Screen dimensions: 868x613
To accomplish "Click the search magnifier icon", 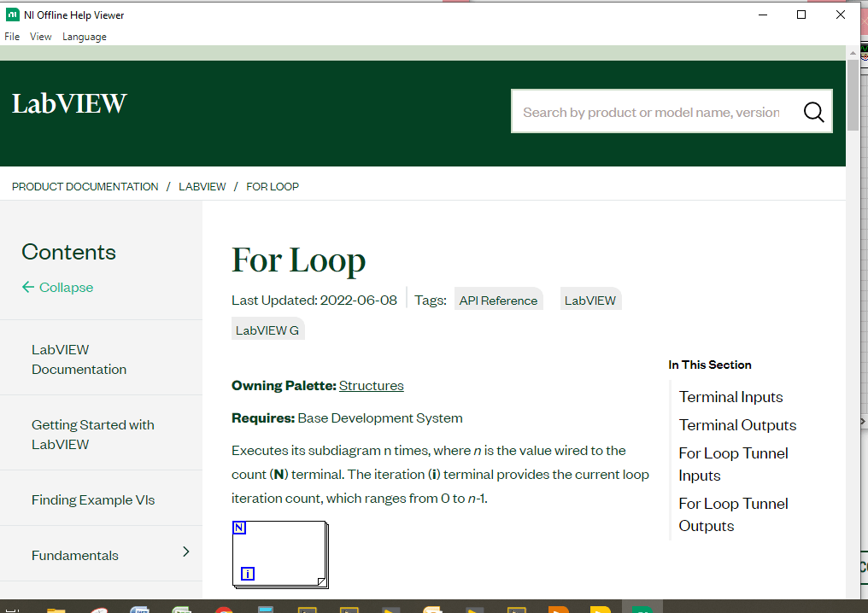I will tap(813, 113).
